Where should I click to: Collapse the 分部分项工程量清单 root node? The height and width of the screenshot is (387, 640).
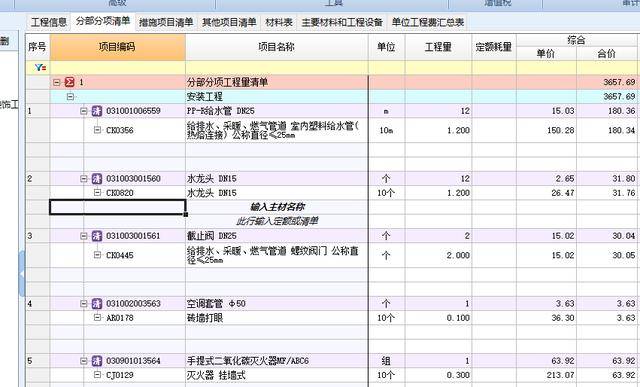[x=57, y=82]
